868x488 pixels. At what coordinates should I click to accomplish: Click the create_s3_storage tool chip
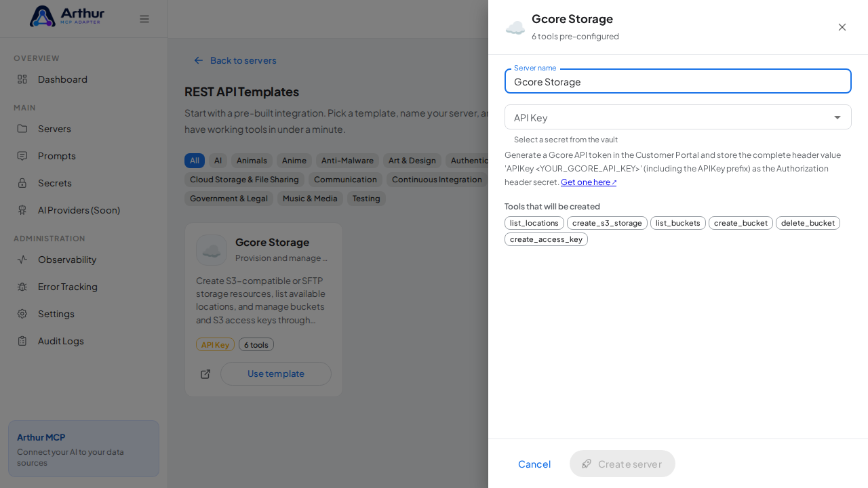click(607, 223)
